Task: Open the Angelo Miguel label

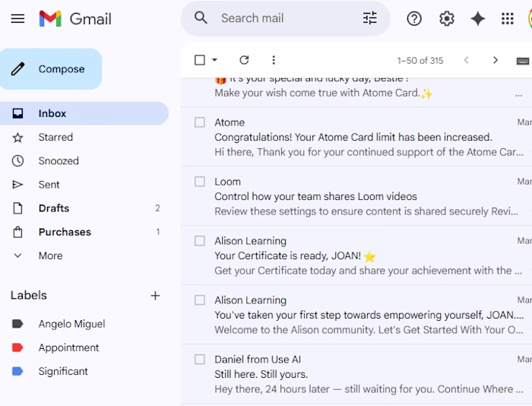Action: pyautogui.click(x=71, y=324)
